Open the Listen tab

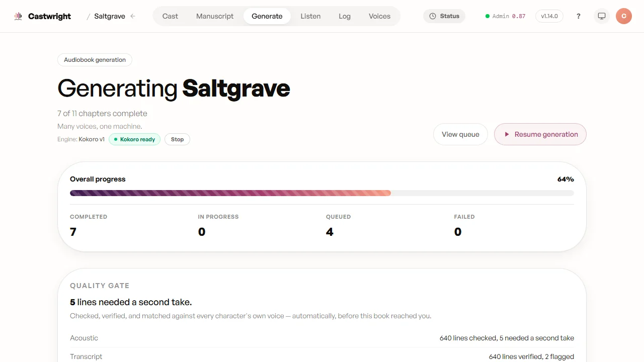[x=310, y=16]
